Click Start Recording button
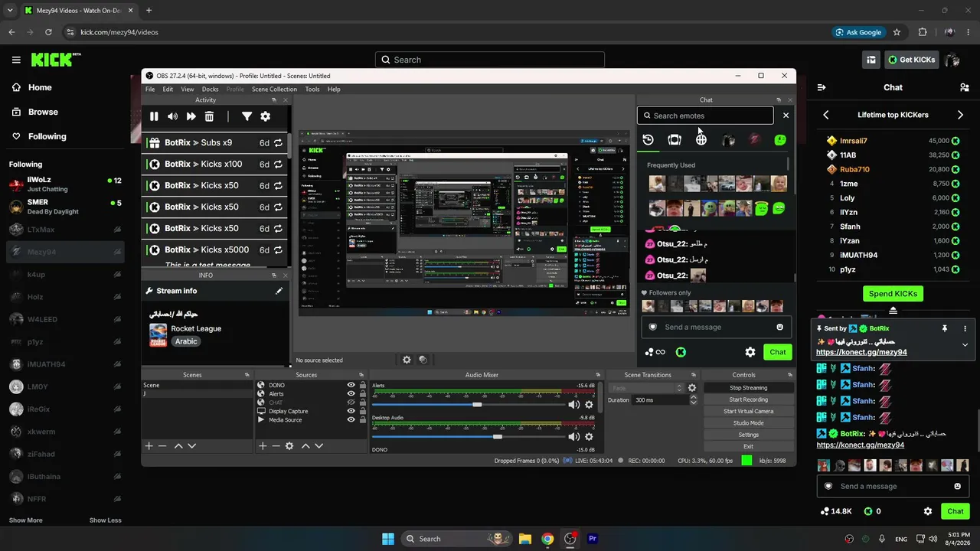The height and width of the screenshot is (551, 980). pos(748,399)
